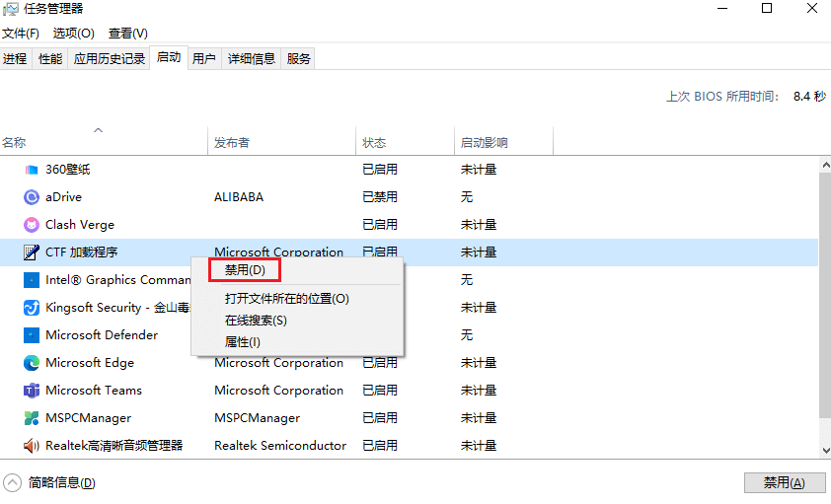Image resolution: width=831 pixels, height=504 pixels.
Task: Click the Microsoft Defender icon
Action: click(x=32, y=335)
